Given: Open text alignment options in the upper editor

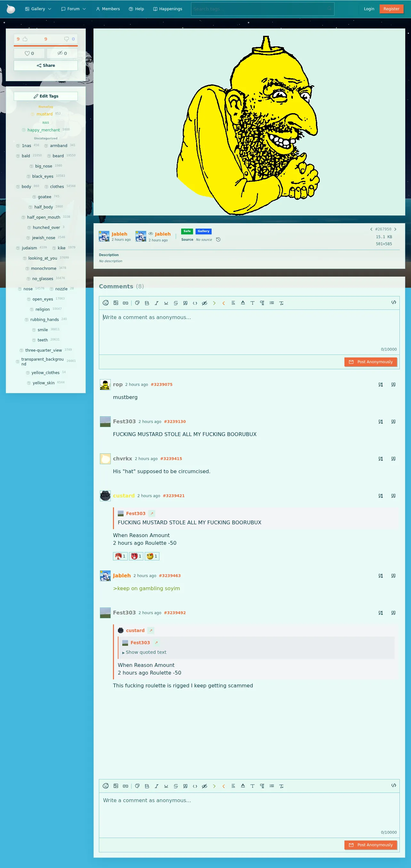Looking at the screenshot, I should 233,303.
